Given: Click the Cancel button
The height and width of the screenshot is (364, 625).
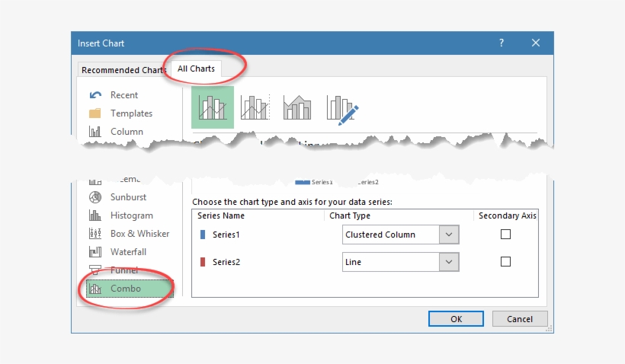Looking at the screenshot, I should click(520, 319).
